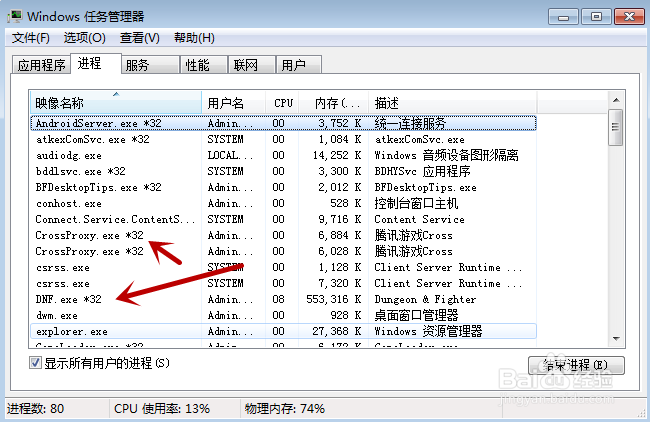Click the Windows 资源管理器 description
The width and height of the screenshot is (650, 422).
tap(428, 332)
